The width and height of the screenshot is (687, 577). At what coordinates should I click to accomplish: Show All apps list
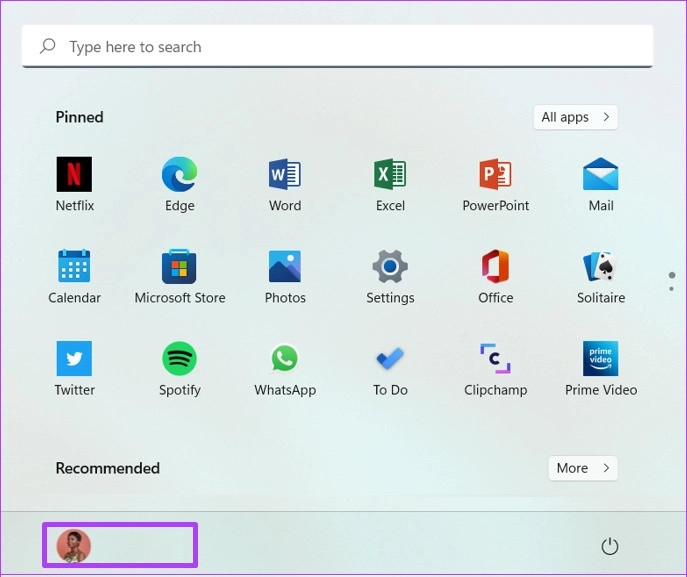(575, 117)
